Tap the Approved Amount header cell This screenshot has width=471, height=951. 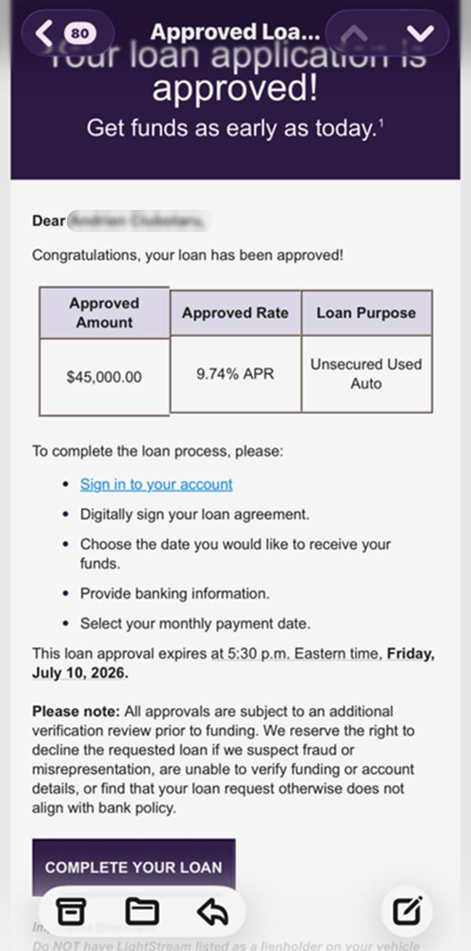104,312
